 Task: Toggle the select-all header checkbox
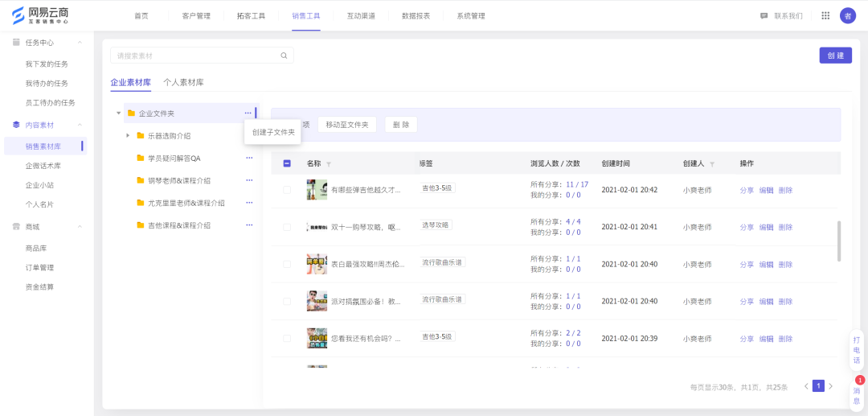coord(287,163)
